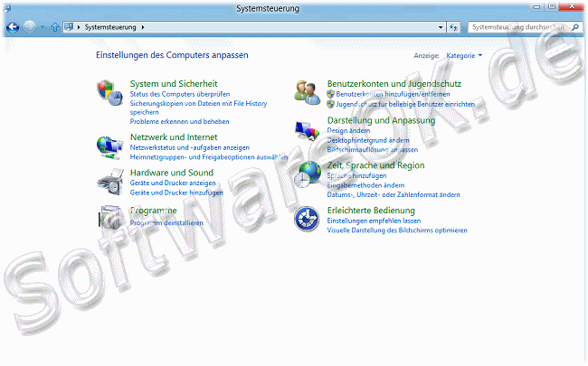This screenshot has width=588, height=366.
Task: Open Datums-, Uhrzeit- oder Zahlenformat ändern
Action: tap(394, 194)
